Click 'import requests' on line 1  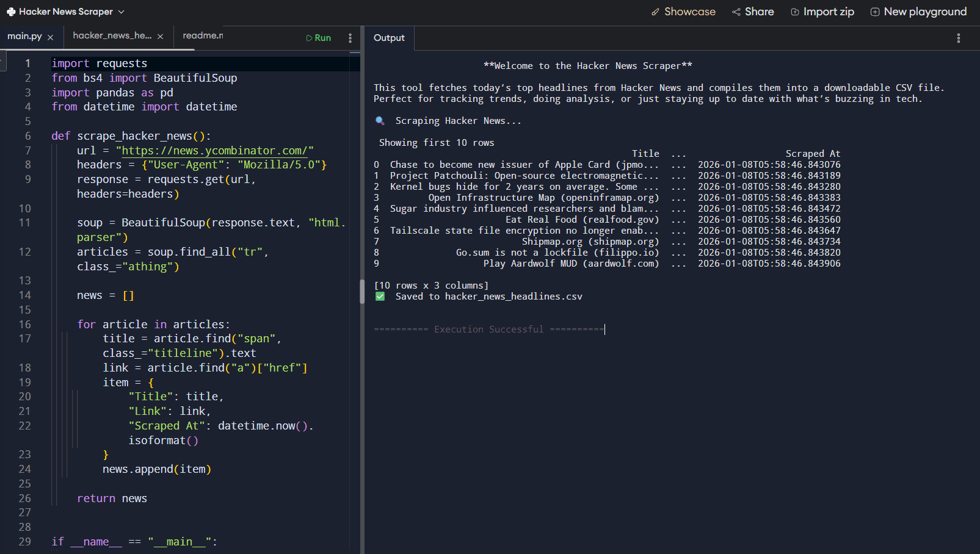pos(99,63)
